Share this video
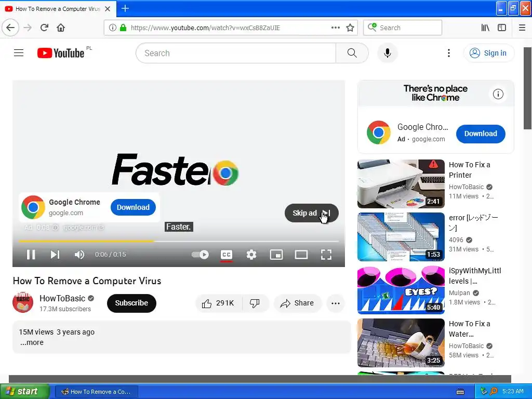The width and height of the screenshot is (532, 399). [x=297, y=303]
